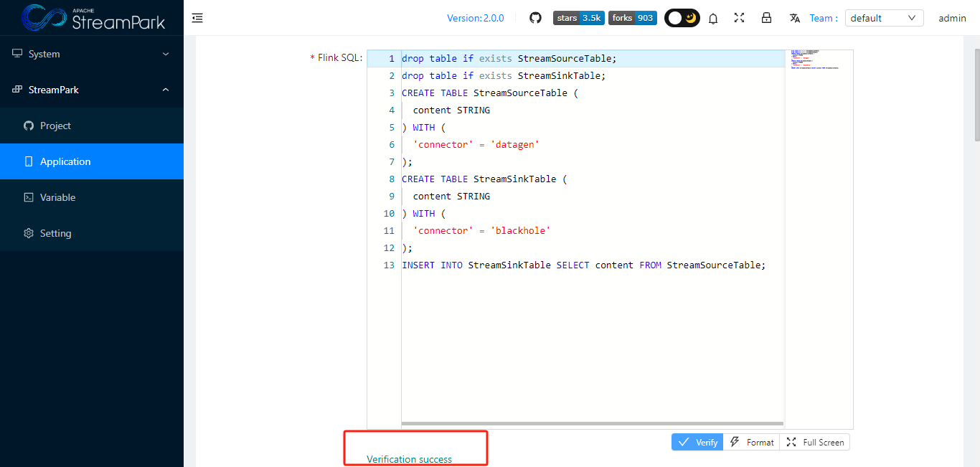The height and width of the screenshot is (467, 980).
Task: Enter fullscreen with the expand icon
Action: point(740,18)
